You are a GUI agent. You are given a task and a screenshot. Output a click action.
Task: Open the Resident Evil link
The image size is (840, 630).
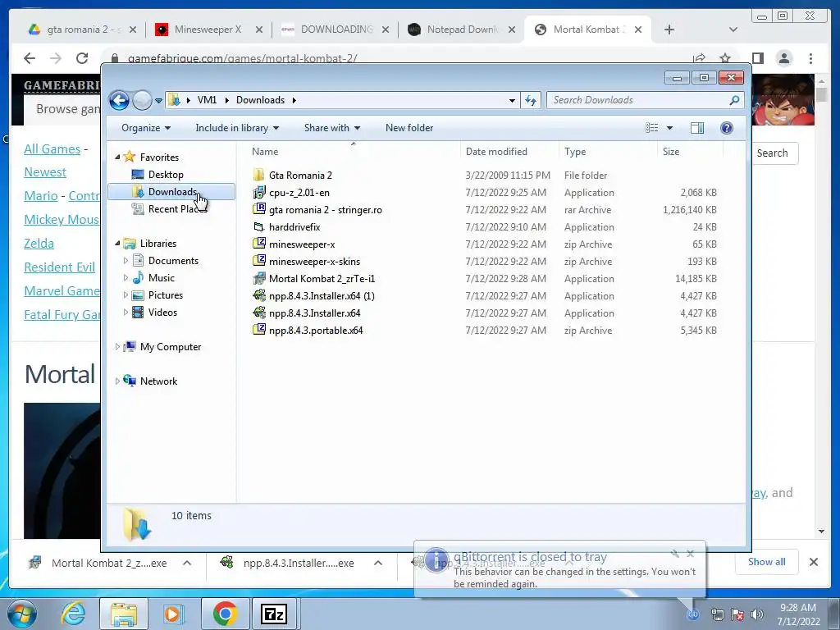(59, 267)
